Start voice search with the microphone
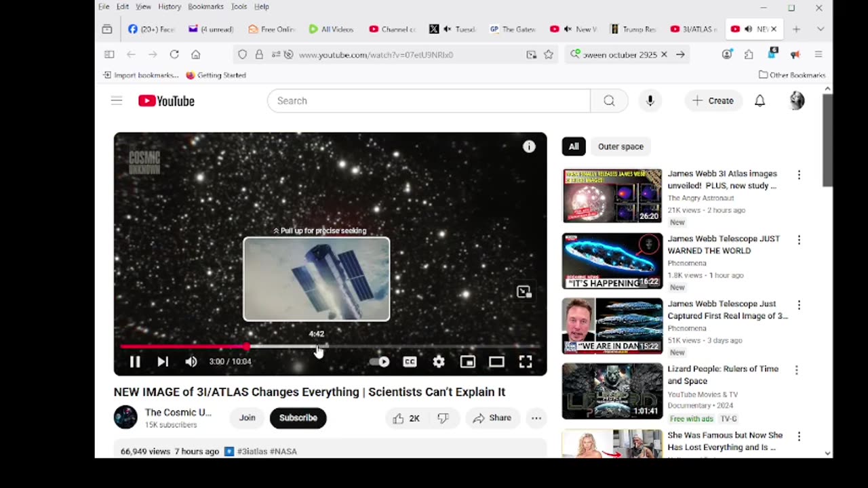Image resolution: width=868 pixels, height=488 pixels. tap(650, 101)
